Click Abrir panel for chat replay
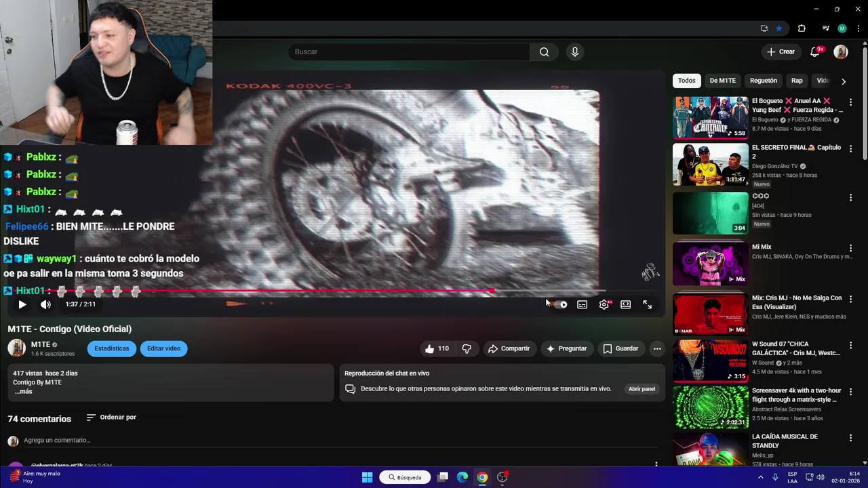Viewport: 868px width, 488px height. [x=642, y=389]
